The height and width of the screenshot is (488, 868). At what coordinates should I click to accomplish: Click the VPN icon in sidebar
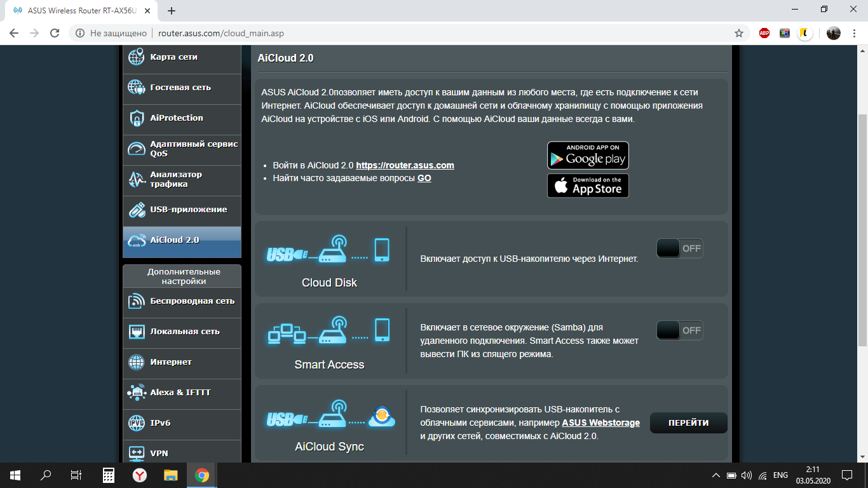point(136,453)
